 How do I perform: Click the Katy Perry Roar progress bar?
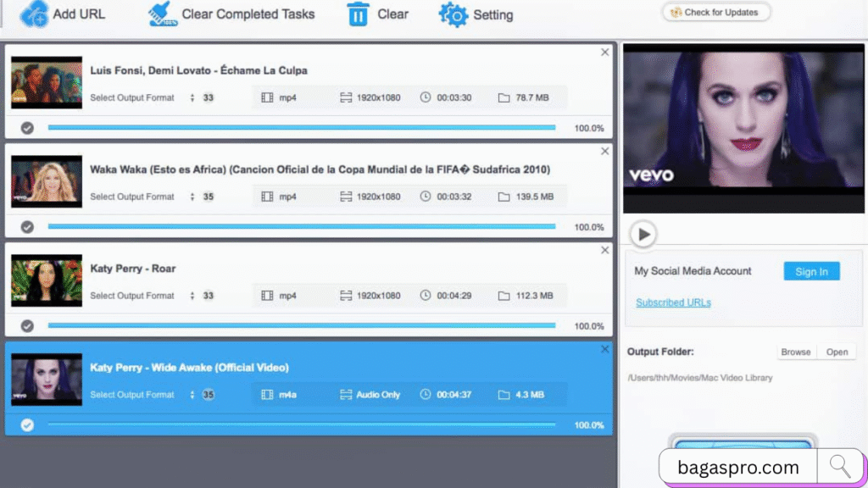click(x=301, y=325)
